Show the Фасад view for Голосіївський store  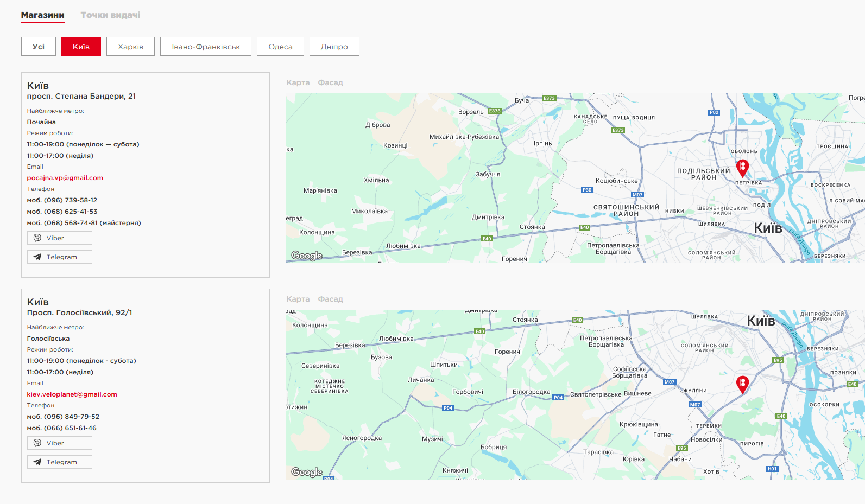(331, 299)
